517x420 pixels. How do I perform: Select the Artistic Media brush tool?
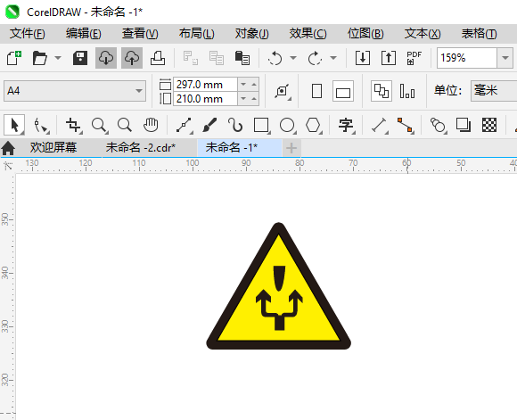pos(209,126)
